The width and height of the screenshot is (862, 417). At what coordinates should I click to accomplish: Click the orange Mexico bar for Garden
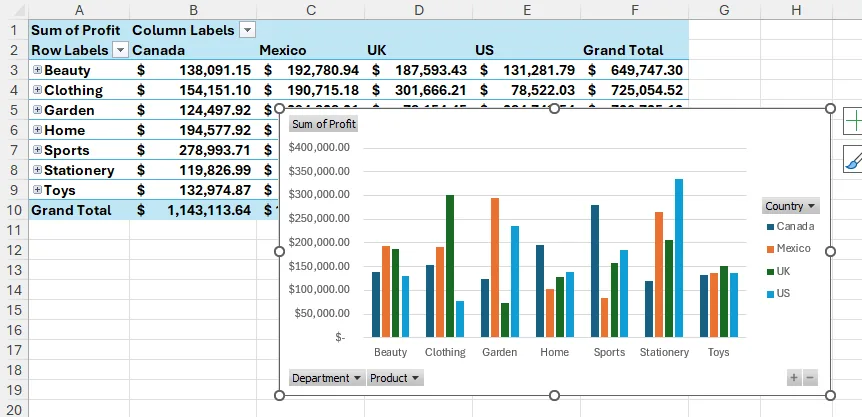coord(495,267)
